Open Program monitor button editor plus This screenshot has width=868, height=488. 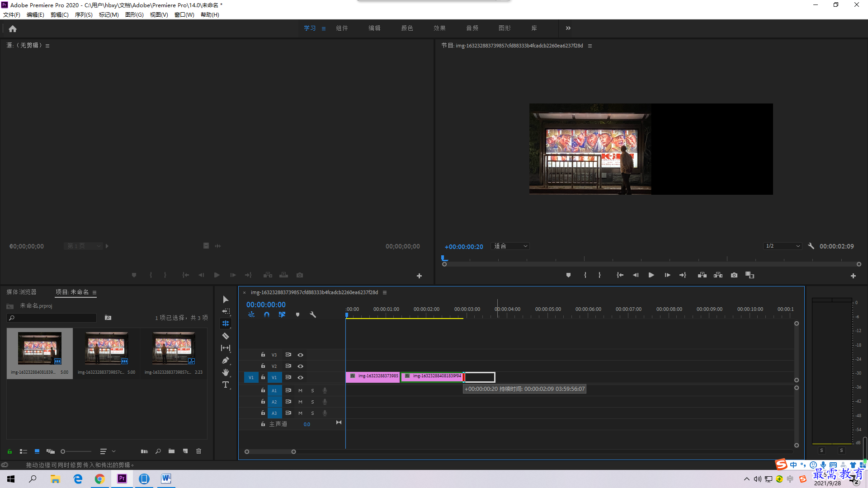point(853,276)
